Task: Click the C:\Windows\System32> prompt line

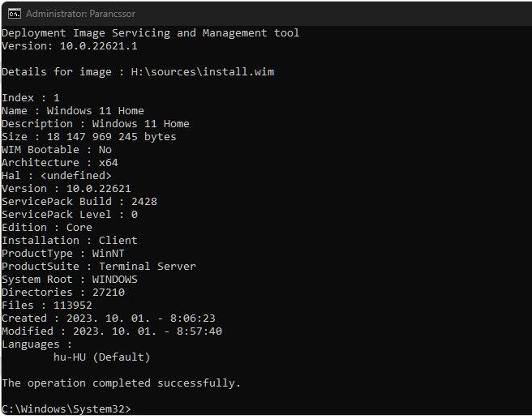Action: [x=66, y=408]
